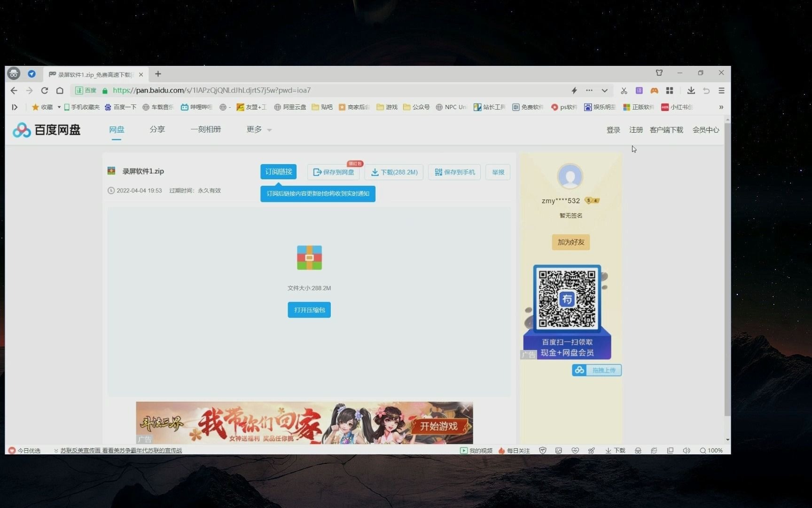Viewport: 812px width, 508px height.
Task: Click 开始游戏 on the game banner ad
Action: (438, 426)
